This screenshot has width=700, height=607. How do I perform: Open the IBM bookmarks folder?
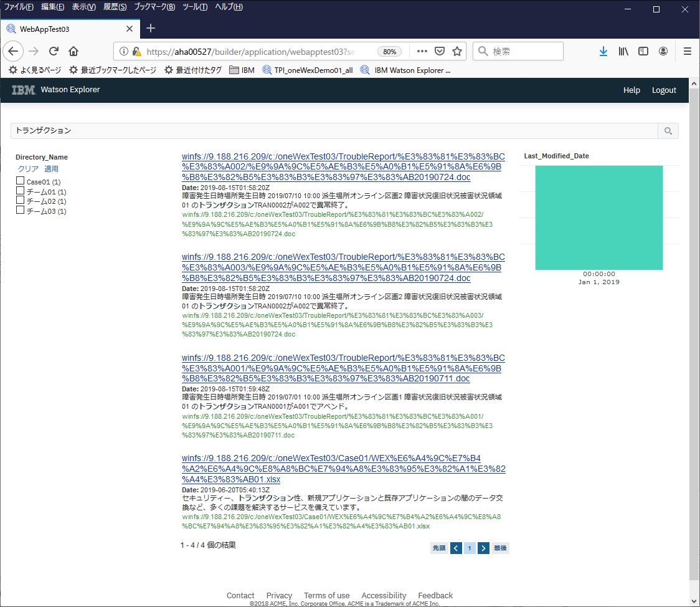click(x=242, y=70)
